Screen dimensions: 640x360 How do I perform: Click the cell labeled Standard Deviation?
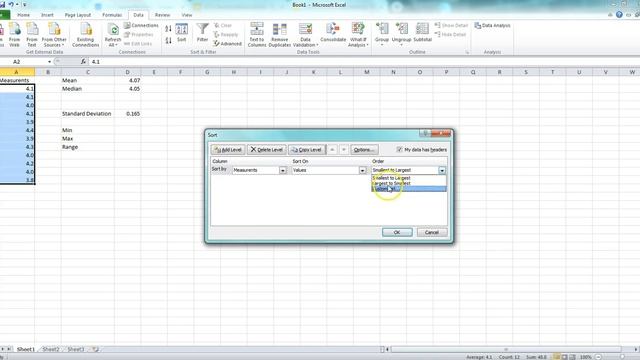pyautogui.click(x=87, y=113)
